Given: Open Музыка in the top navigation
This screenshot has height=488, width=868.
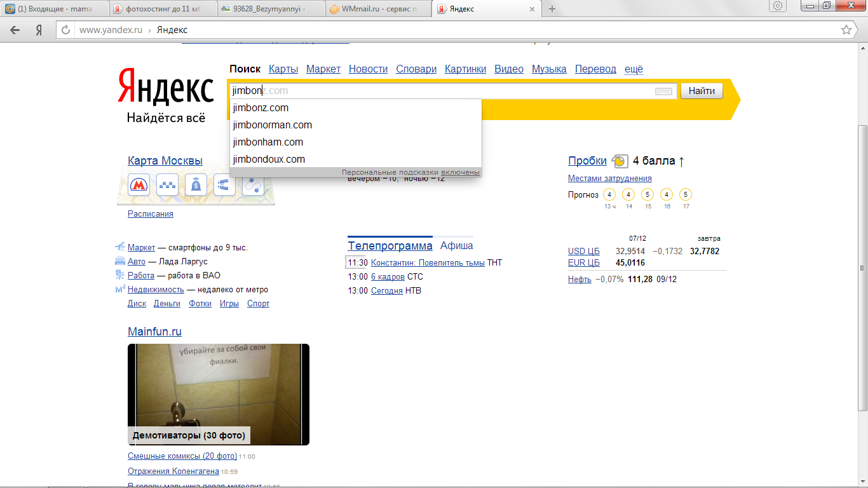Looking at the screenshot, I should click(x=549, y=69).
